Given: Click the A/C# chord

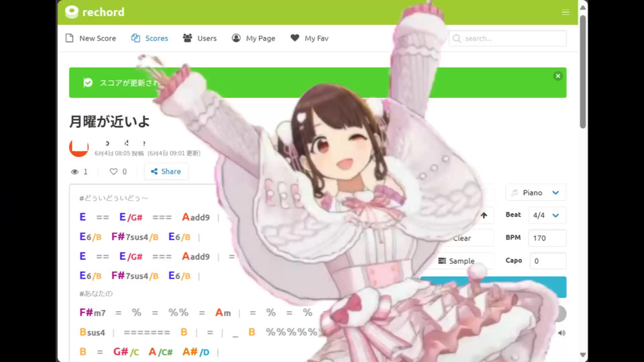Looking at the screenshot, I should coord(160,352).
